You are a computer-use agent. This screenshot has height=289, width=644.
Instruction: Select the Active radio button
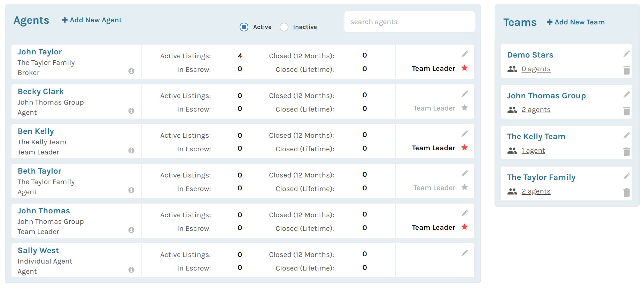pos(244,27)
